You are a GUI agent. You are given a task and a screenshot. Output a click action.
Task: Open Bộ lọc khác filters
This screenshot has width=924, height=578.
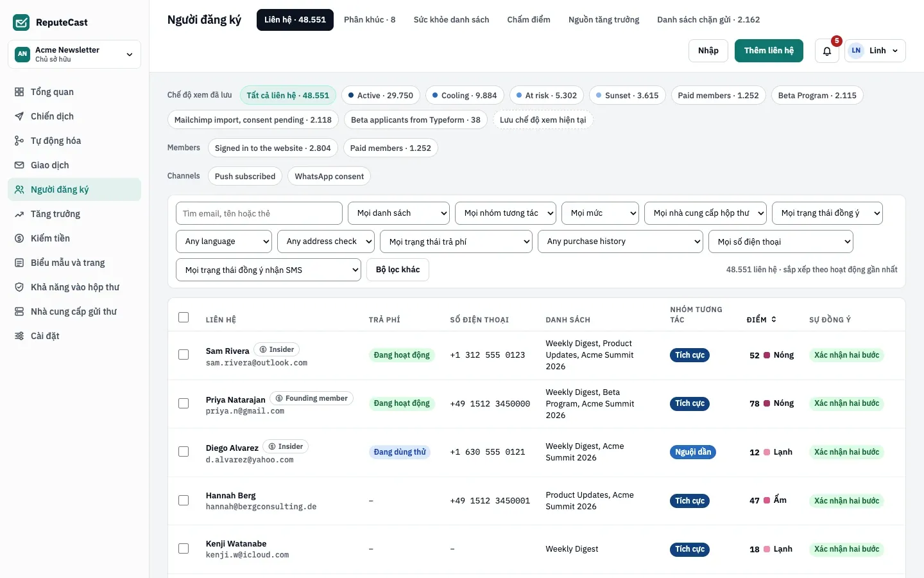398,270
